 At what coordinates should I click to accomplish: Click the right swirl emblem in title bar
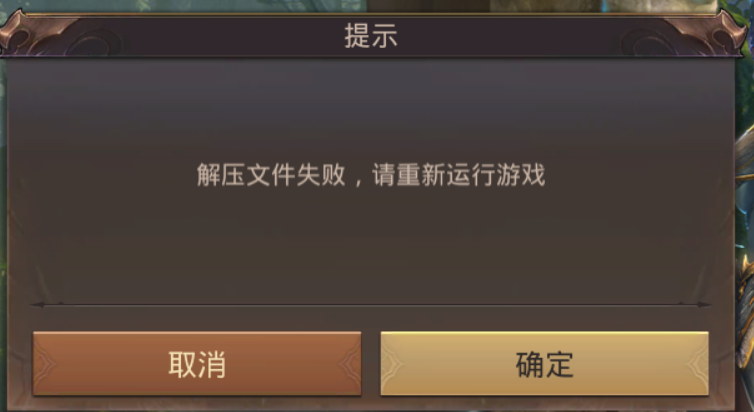pyautogui.click(x=647, y=42)
